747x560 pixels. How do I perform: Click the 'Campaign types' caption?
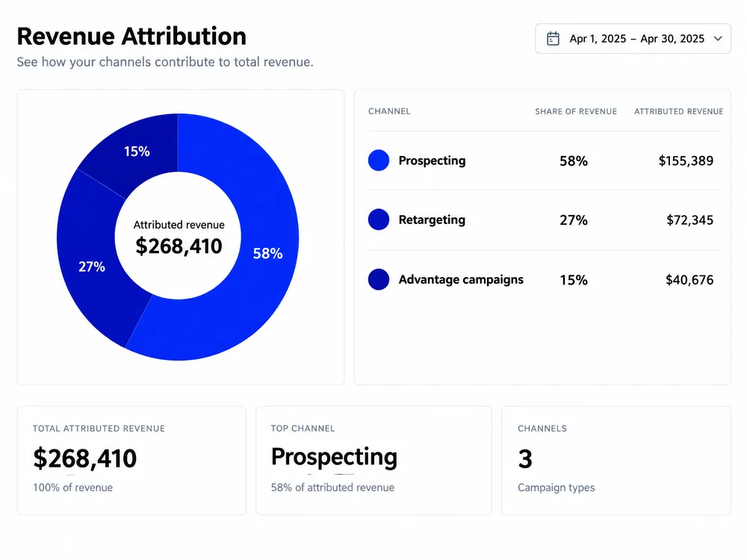point(556,488)
